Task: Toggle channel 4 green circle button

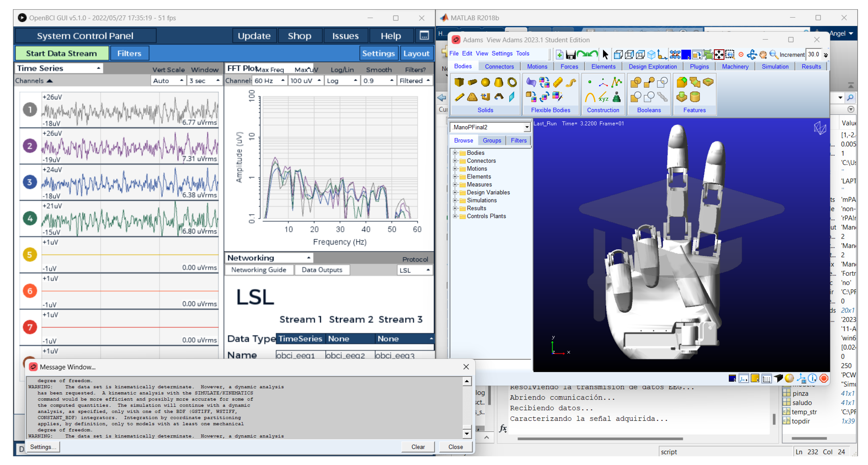Action: tap(30, 219)
